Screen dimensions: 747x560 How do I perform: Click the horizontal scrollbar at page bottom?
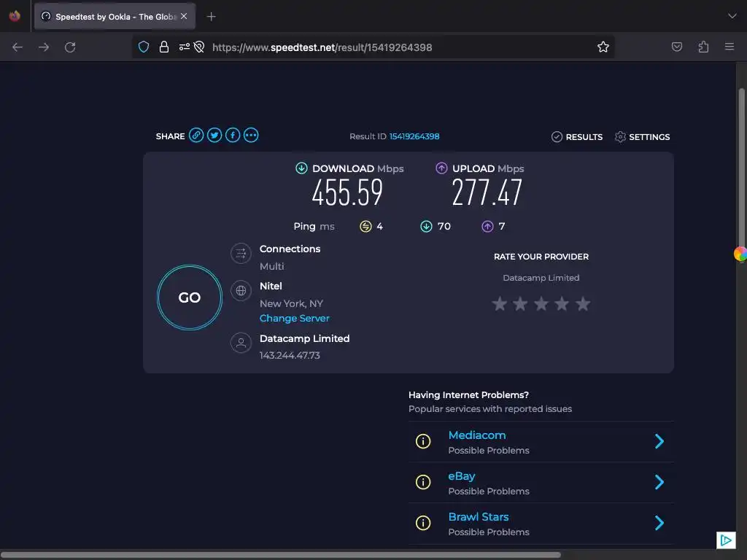point(280,555)
